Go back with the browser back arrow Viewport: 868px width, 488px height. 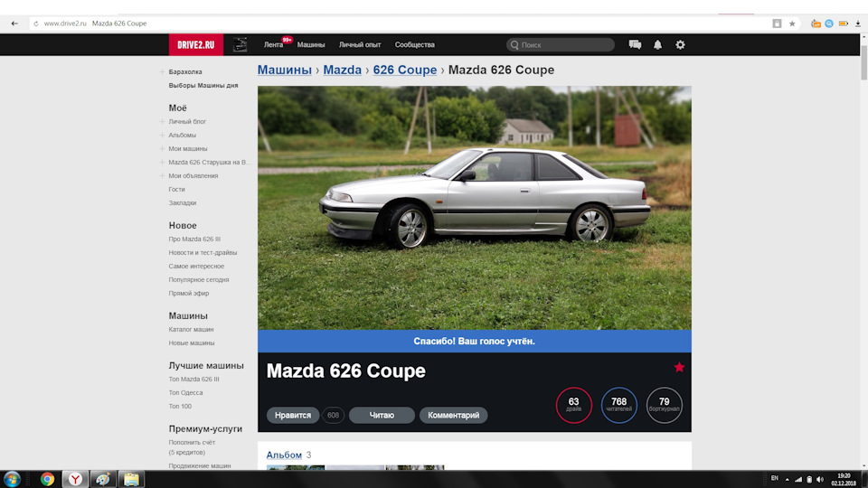(x=14, y=23)
